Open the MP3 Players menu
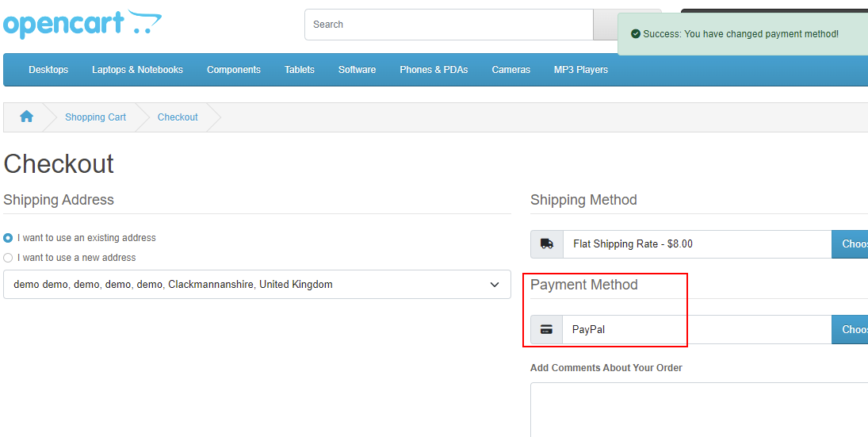 click(x=581, y=70)
